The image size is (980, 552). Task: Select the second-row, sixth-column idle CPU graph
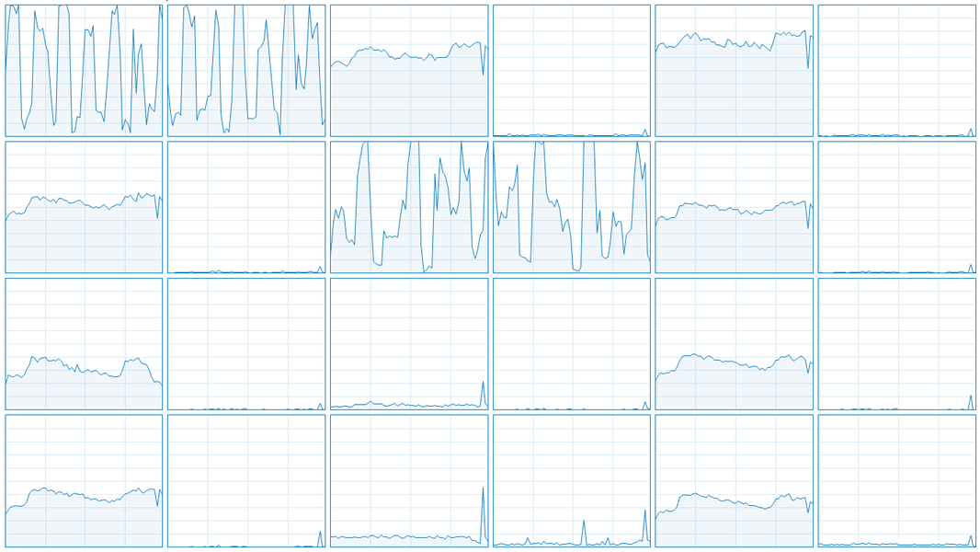tap(896, 207)
